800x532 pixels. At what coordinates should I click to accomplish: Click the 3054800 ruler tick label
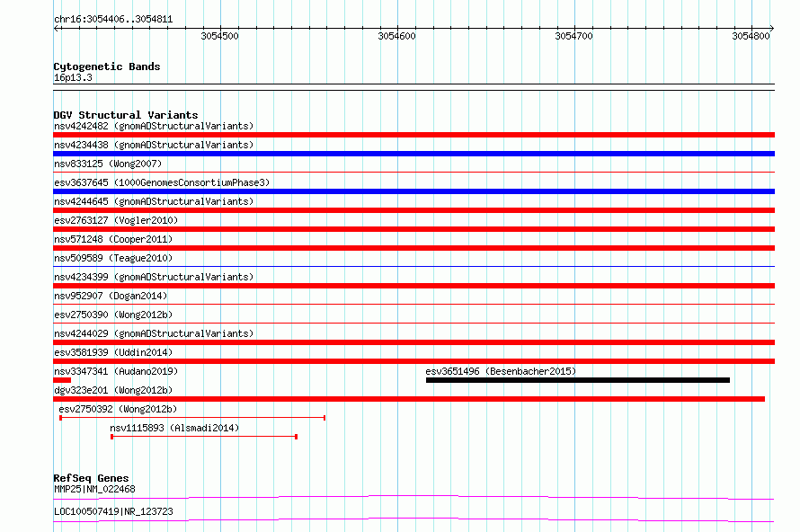pyautogui.click(x=751, y=36)
